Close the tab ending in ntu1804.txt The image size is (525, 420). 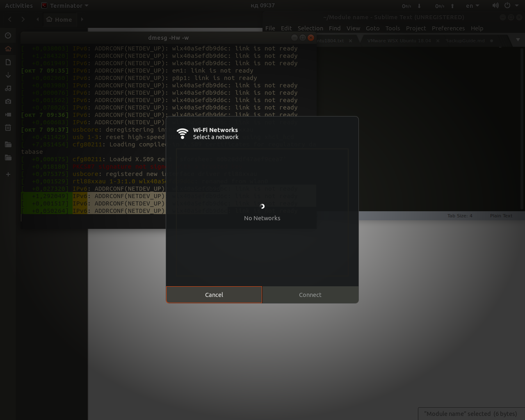(x=351, y=41)
